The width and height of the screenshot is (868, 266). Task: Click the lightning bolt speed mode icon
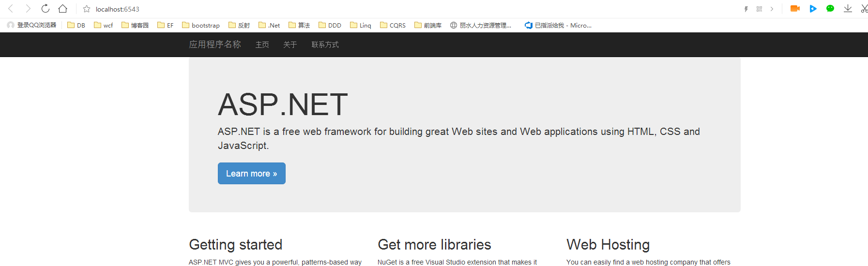click(x=746, y=9)
